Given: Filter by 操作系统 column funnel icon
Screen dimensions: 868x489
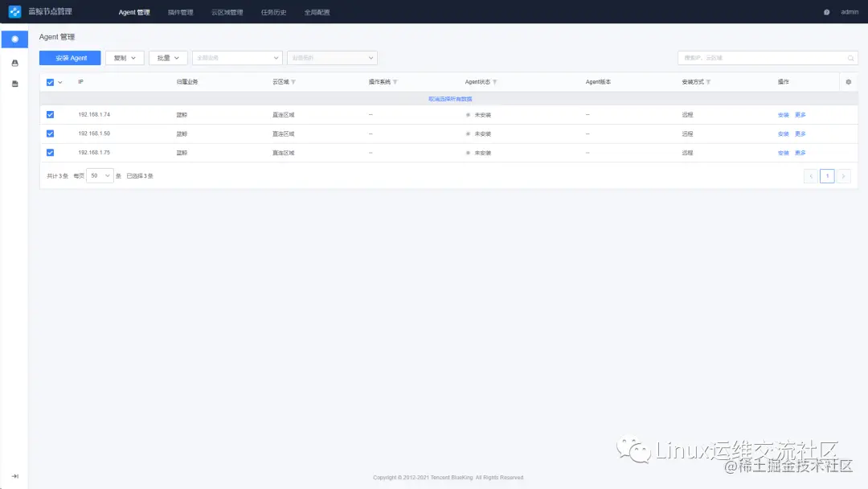Looking at the screenshot, I should pos(395,82).
